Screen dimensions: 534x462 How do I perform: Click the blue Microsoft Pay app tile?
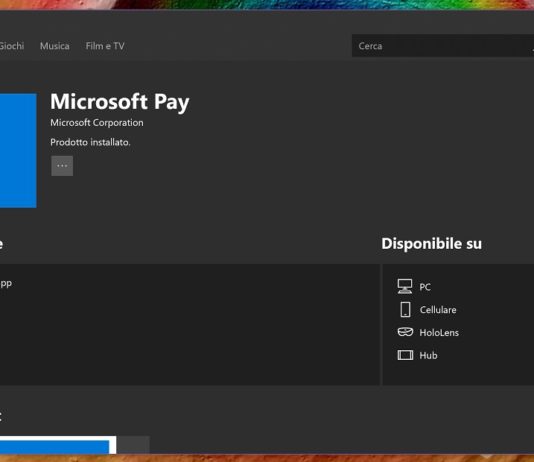tap(18, 150)
